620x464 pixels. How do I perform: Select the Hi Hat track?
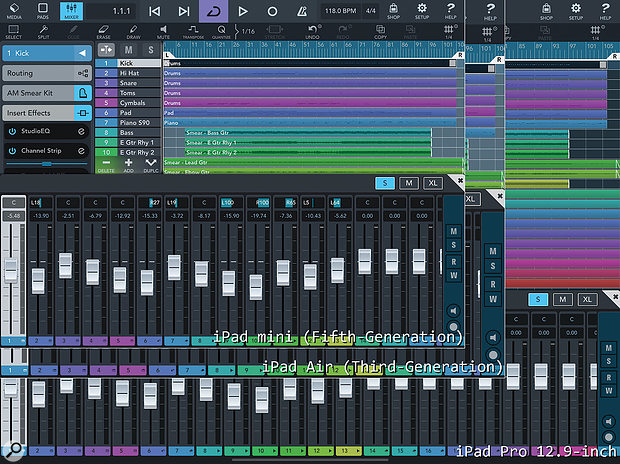tap(128, 73)
